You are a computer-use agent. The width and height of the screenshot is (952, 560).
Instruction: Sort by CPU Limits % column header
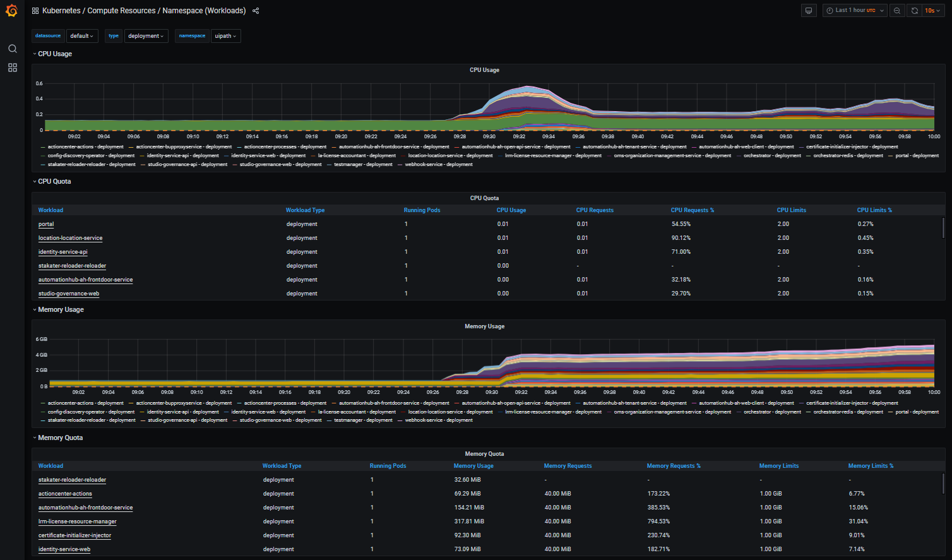[874, 210]
